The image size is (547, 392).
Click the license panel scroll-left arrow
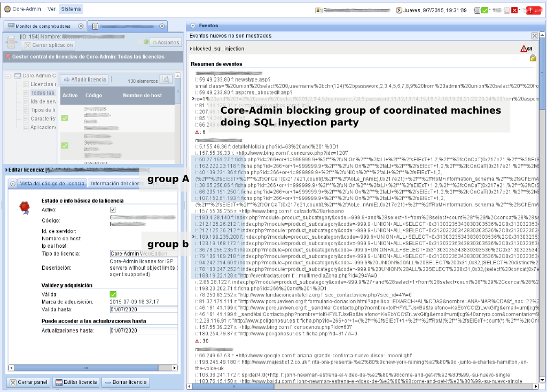coord(12,368)
